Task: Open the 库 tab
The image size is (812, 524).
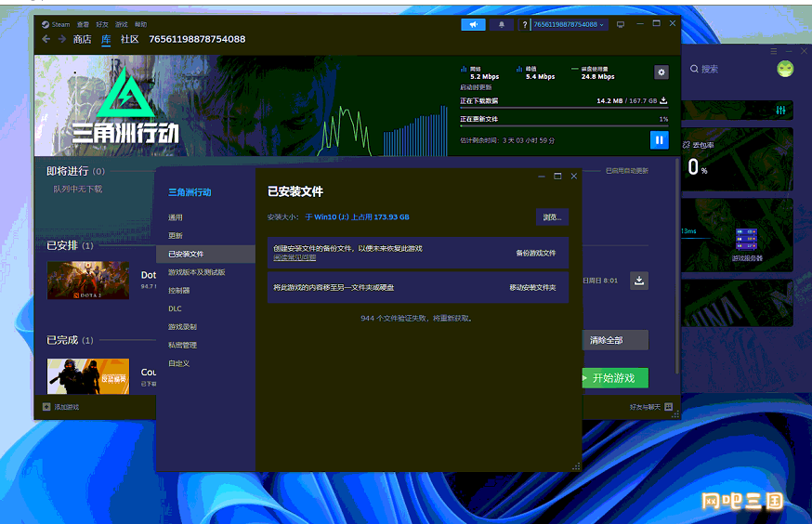Action: coord(106,39)
